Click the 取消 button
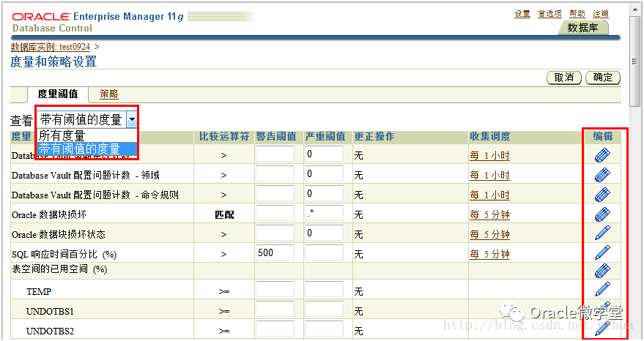Screen dimensions: 644x341 [x=564, y=78]
